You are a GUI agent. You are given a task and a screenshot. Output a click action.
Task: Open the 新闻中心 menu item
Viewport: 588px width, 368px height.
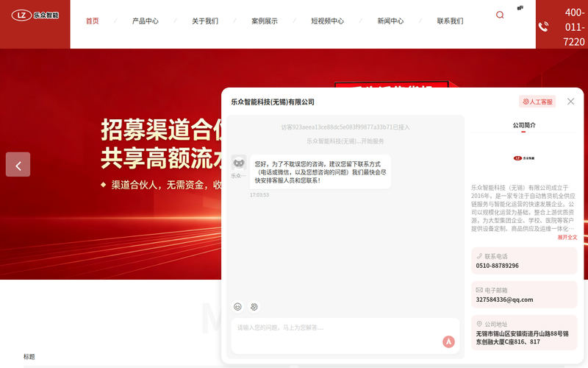point(390,21)
